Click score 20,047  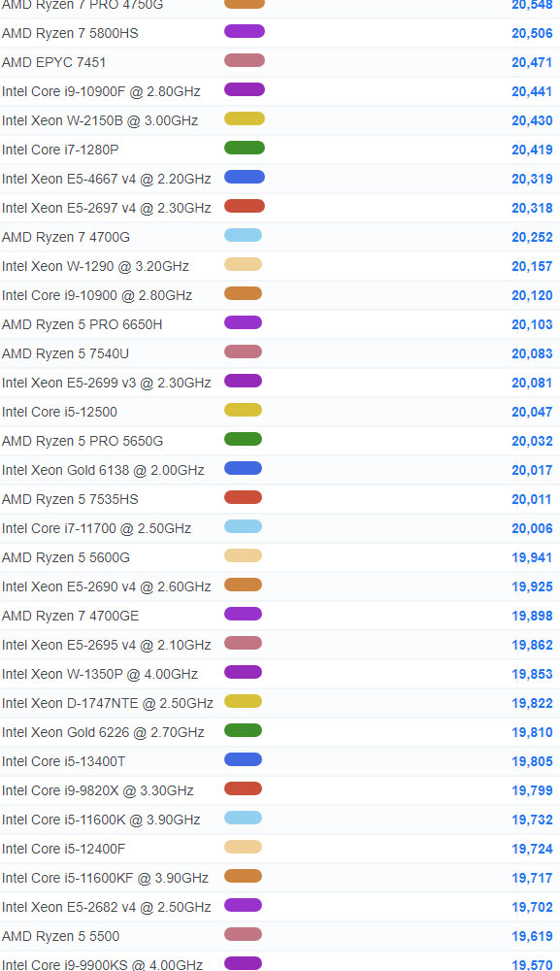coord(532,412)
